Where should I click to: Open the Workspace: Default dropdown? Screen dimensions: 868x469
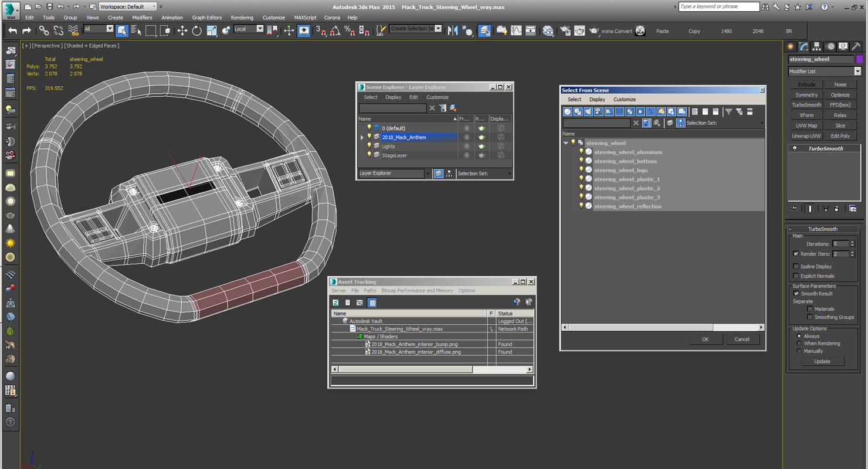pos(128,6)
